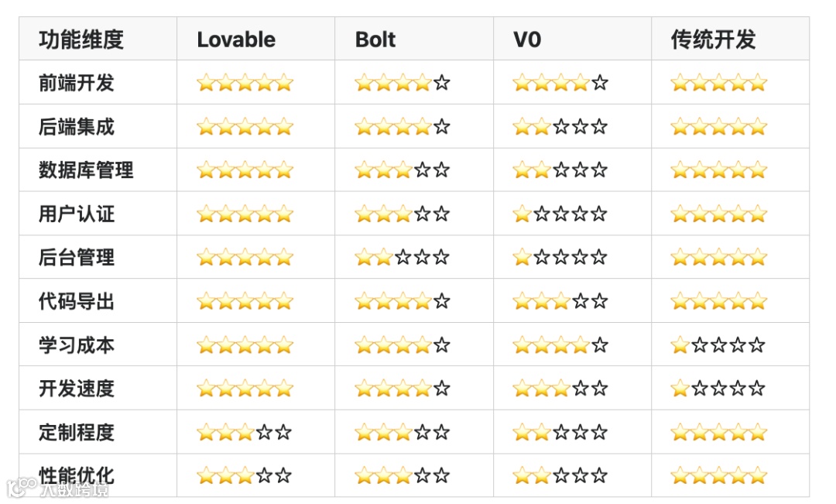Image resolution: width=836 pixels, height=504 pixels.
Task: Select the 代码导出 row label
Action: 77,301
